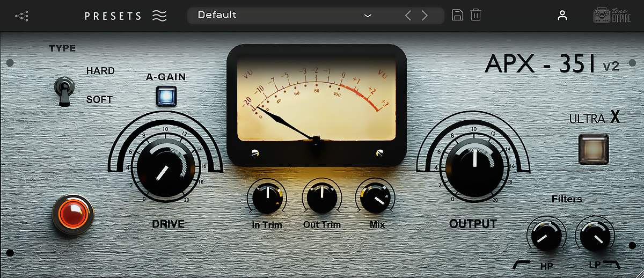Open the preset browser waves icon

tap(159, 16)
